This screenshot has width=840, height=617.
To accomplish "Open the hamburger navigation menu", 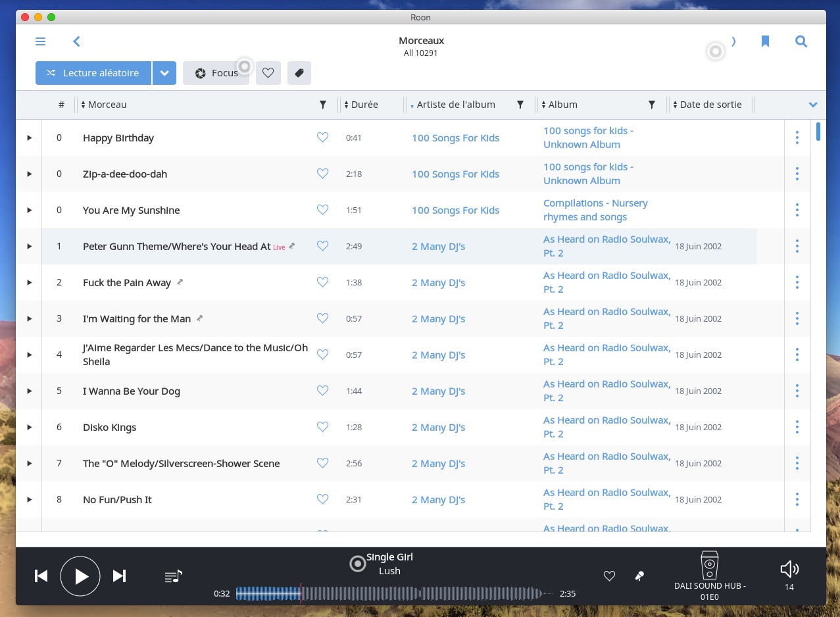I will point(41,41).
